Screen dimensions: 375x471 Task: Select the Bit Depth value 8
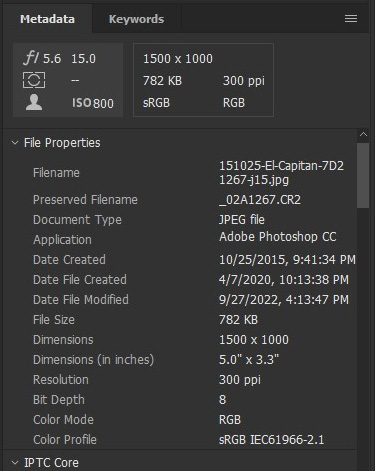click(222, 400)
